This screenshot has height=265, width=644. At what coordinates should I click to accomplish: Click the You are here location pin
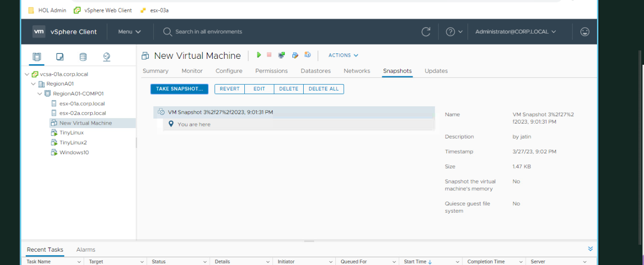tap(171, 124)
